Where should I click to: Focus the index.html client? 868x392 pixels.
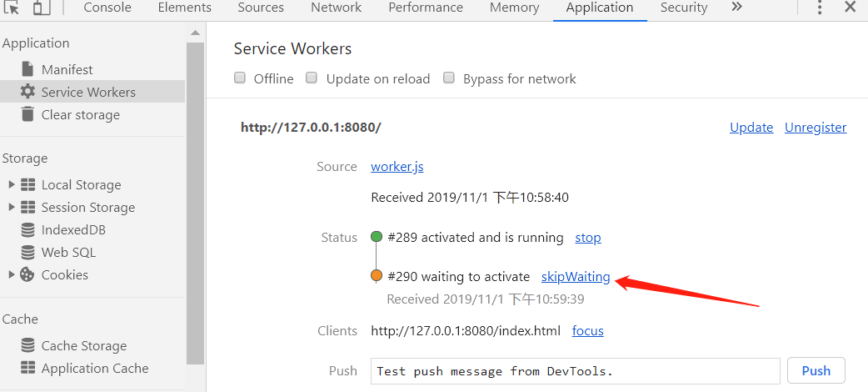588,331
